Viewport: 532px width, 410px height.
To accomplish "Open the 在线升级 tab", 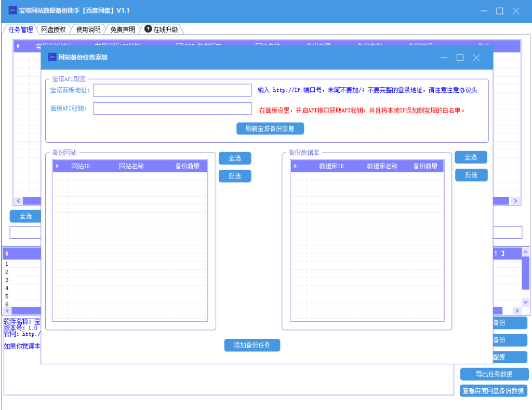I will (x=162, y=30).
